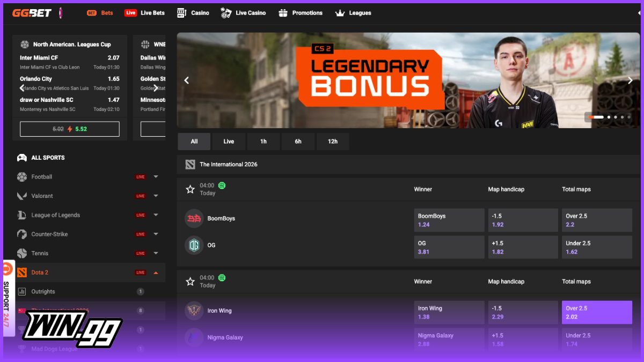Select League of Legends in sidebar

tap(55, 215)
